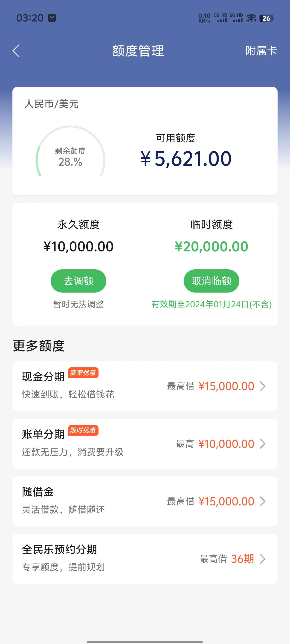Tap the 剩余额度 28% circular gauge
This screenshot has height=644, width=290.
point(70,151)
